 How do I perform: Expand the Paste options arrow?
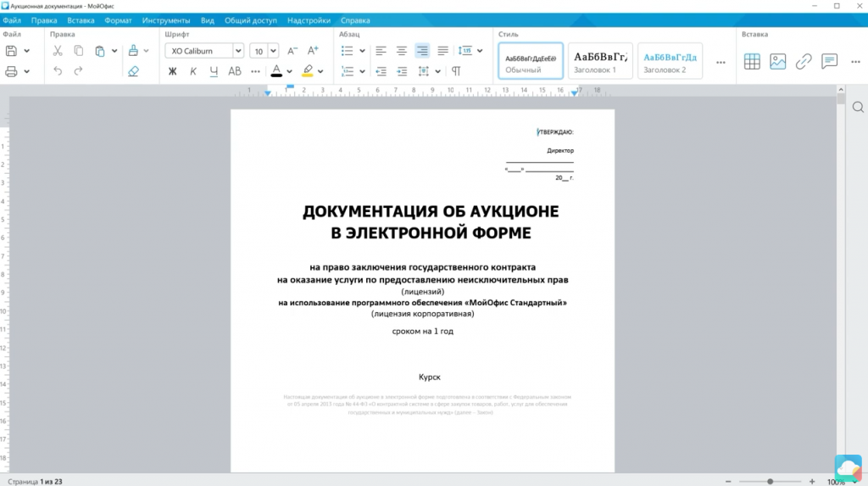click(x=114, y=51)
